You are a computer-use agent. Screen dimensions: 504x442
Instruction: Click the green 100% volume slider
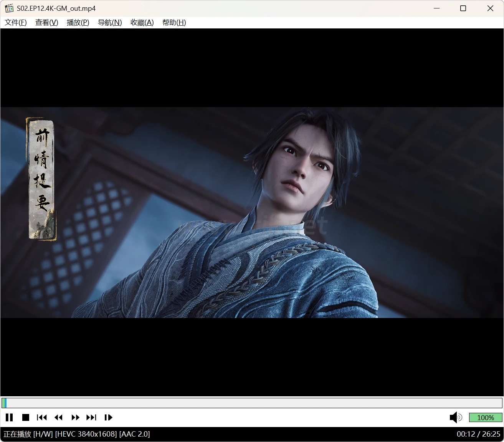pyautogui.click(x=485, y=417)
